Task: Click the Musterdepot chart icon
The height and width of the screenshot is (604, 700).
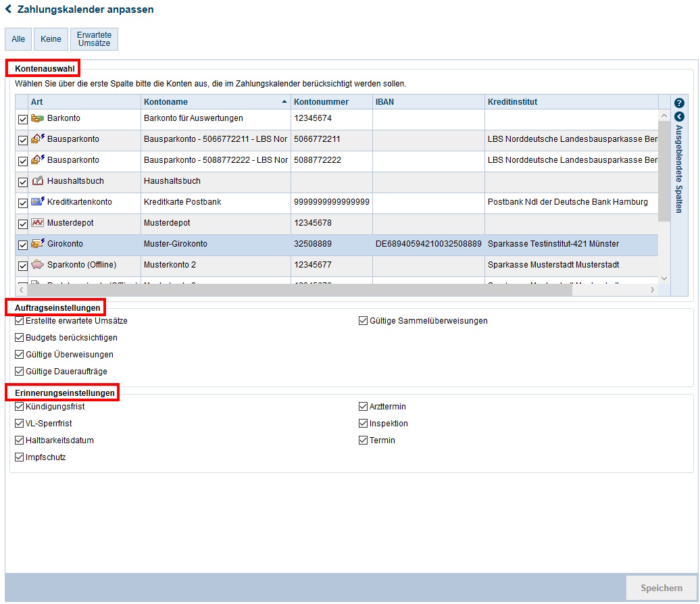Action: (x=38, y=223)
